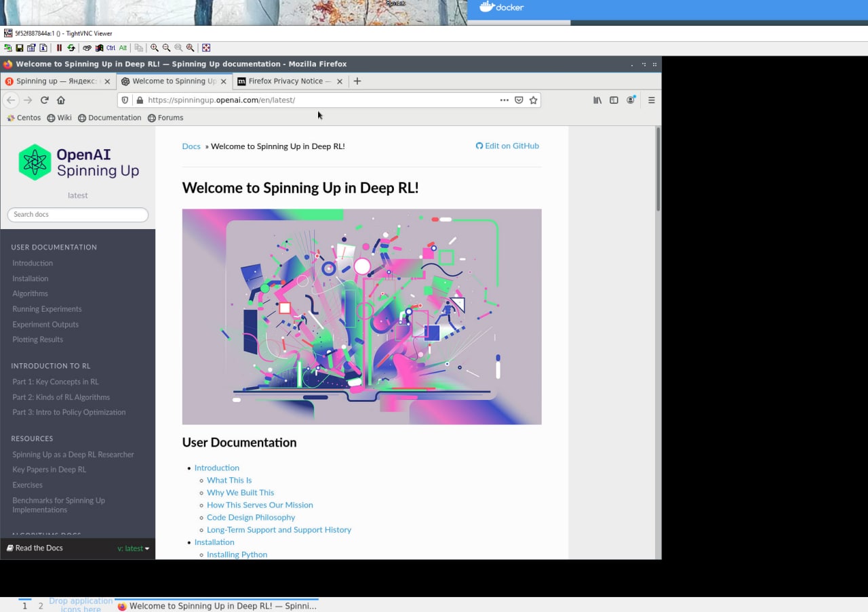This screenshot has height=612, width=868.
Task: Click the Spinning Up banner artwork
Action: pyautogui.click(x=361, y=317)
